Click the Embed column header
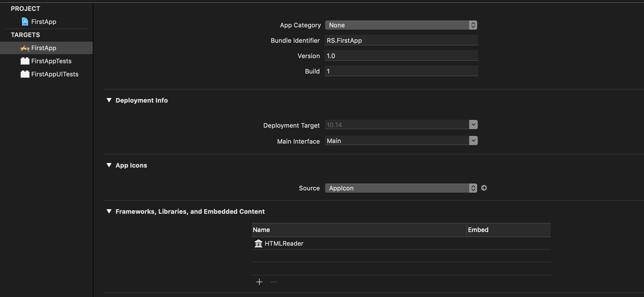The image size is (644, 297). (x=478, y=230)
